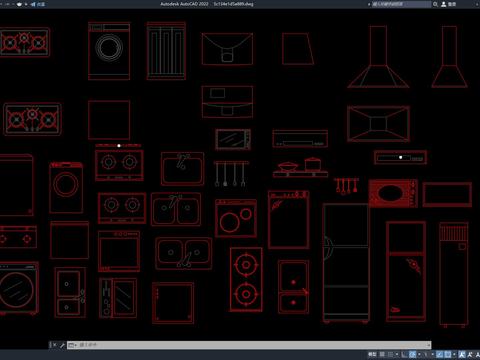Click the sign-in account text
480x360 pixels.
tap(452, 4)
